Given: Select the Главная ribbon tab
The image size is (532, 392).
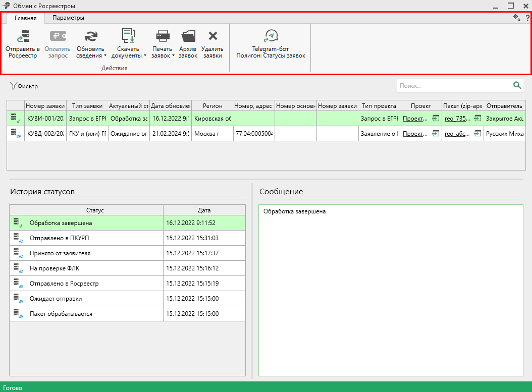Looking at the screenshot, I should pyautogui.click(x=26, y=18).
